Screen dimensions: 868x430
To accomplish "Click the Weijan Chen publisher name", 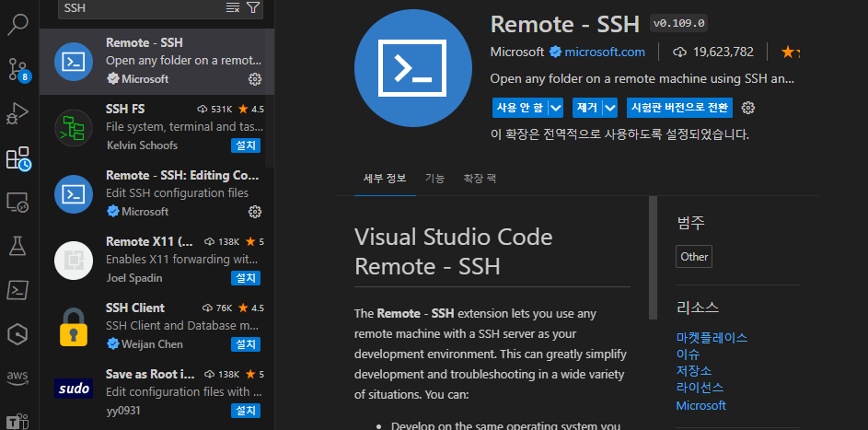I will 152,344.
